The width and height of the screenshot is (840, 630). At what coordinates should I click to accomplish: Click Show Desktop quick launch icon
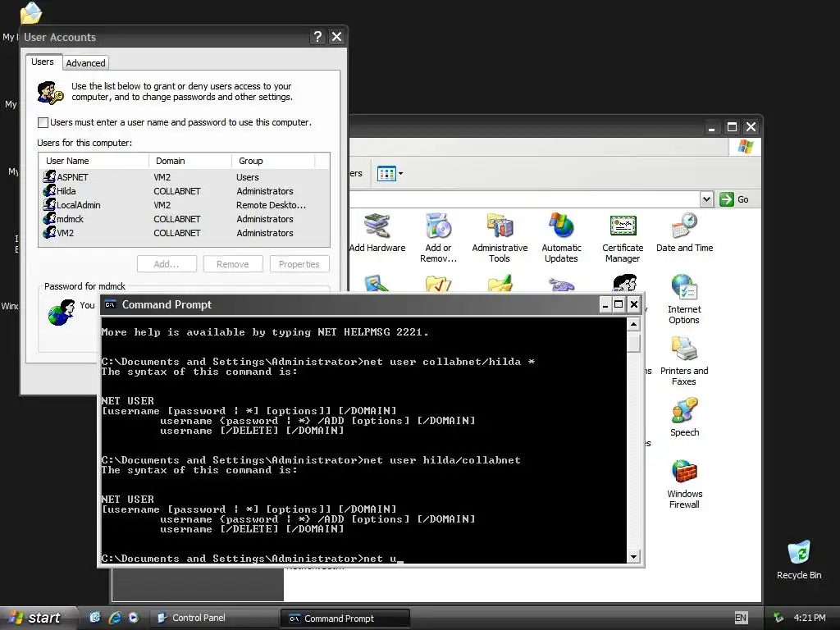95,618
